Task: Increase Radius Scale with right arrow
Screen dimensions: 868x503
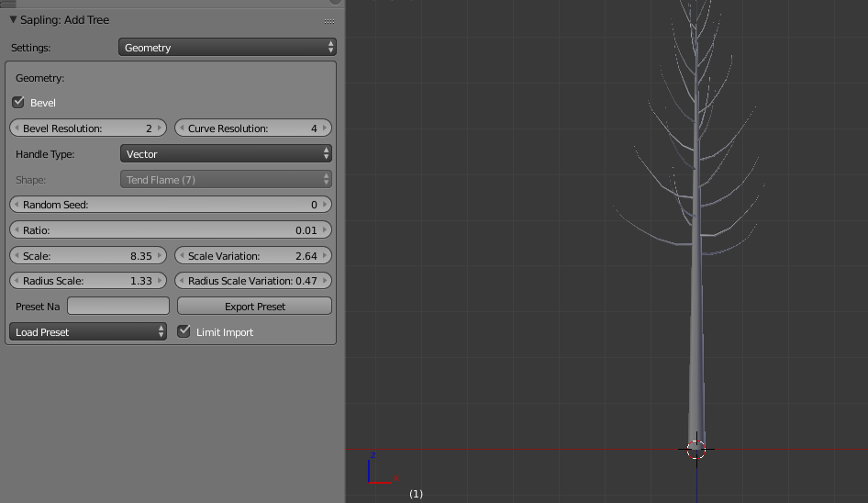Action: [x=160, y=281]
